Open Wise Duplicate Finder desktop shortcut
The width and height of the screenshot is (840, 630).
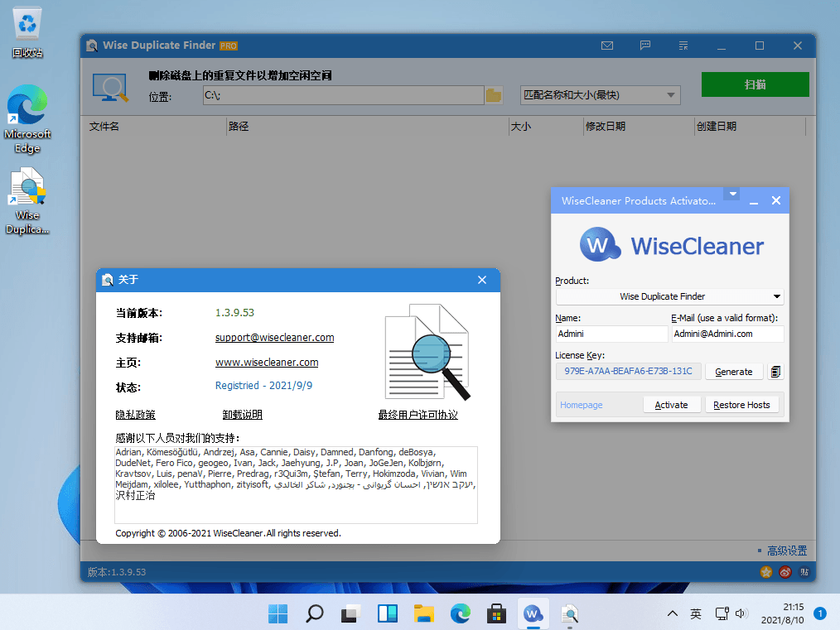pyautogui.click(x=27, y=200)
